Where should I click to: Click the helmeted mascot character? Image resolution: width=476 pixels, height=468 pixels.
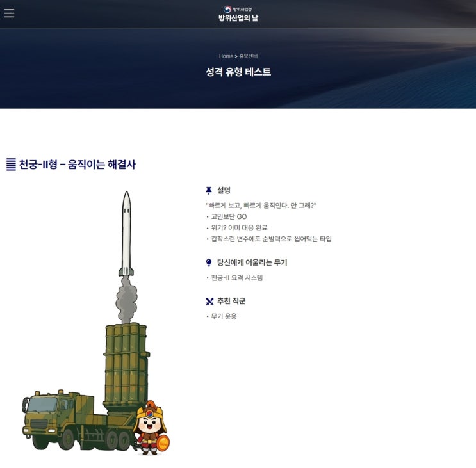pos(150,428)
